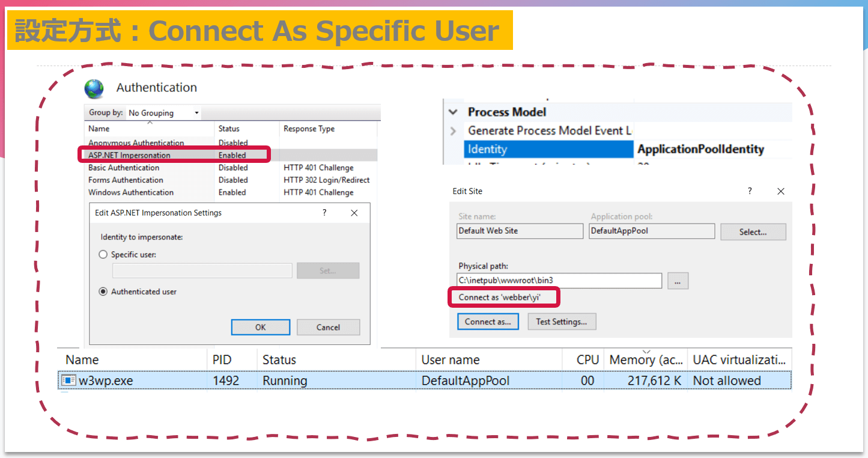Click Select... next to Application pool
Viewport: 868px width, 458px height.
point(753,231)
